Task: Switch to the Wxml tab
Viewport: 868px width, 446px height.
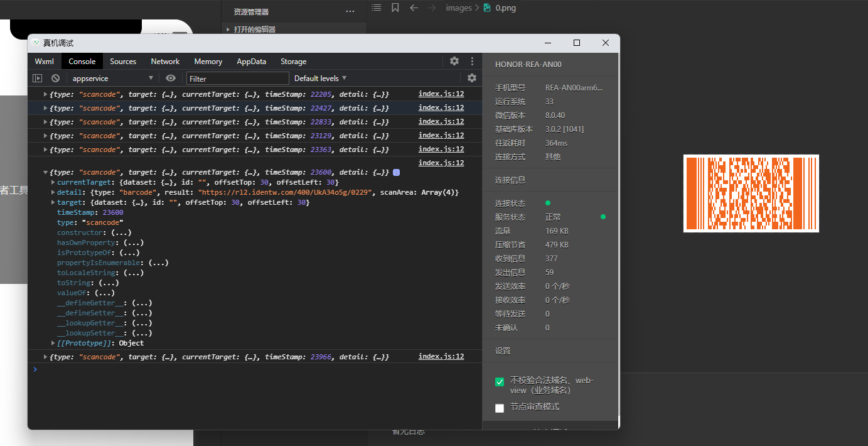Action: (x=45, y=62)
